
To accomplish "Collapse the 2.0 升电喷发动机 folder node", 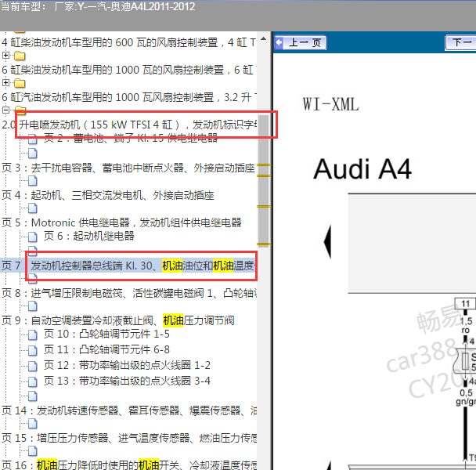I will 5,110.
